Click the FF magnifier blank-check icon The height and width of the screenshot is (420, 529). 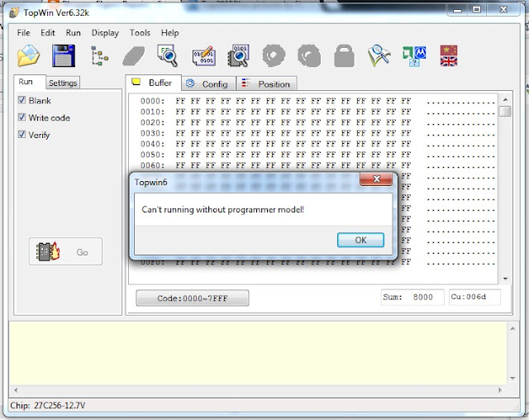click(168, 55)
